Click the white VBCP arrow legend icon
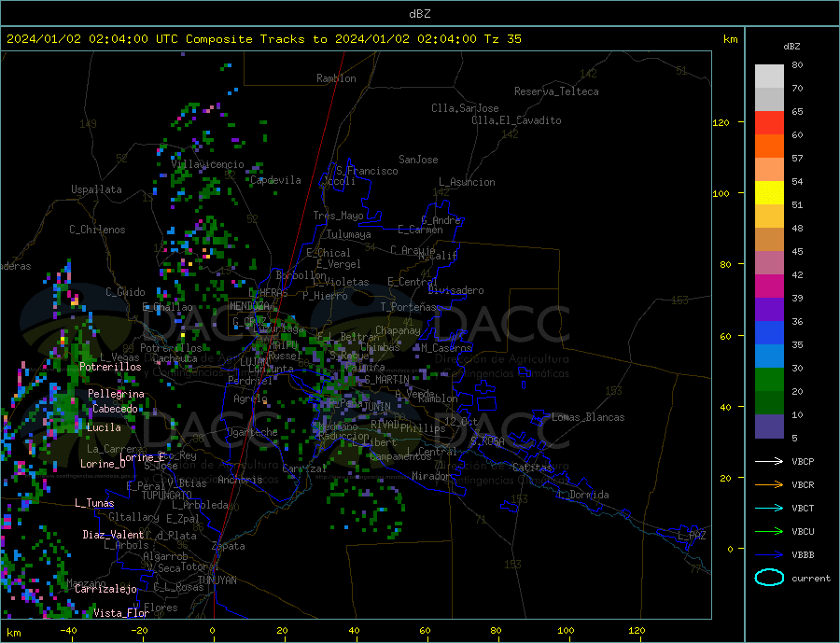 click(769, 461)
